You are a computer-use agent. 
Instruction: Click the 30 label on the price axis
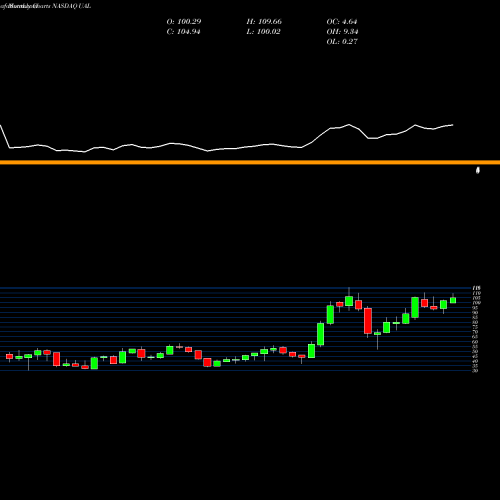475,371
